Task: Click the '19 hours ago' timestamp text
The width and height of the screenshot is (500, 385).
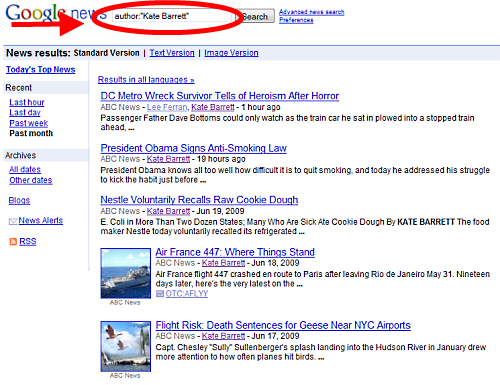Action: (221, 159)
